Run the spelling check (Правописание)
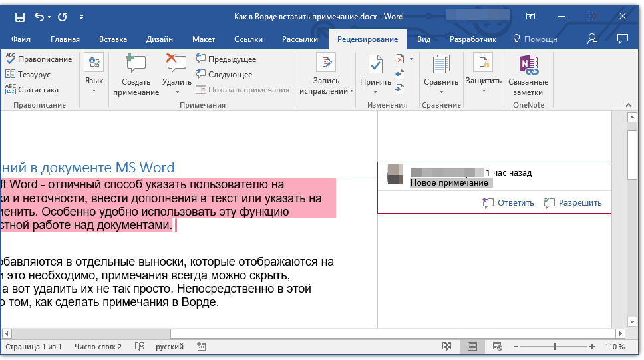Image resolution: width=644 pixels, height=360 pixels. pyautogui.click(x=39, y=59)
